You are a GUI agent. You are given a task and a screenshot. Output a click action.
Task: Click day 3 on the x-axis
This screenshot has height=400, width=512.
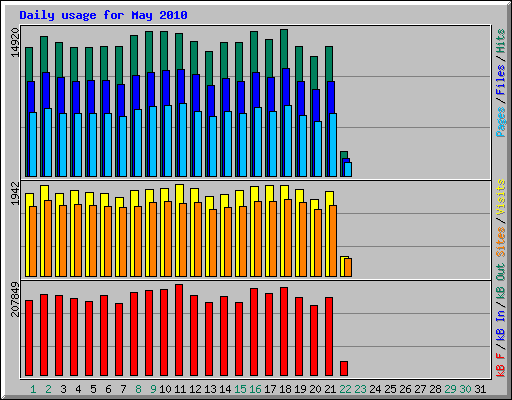63,389
